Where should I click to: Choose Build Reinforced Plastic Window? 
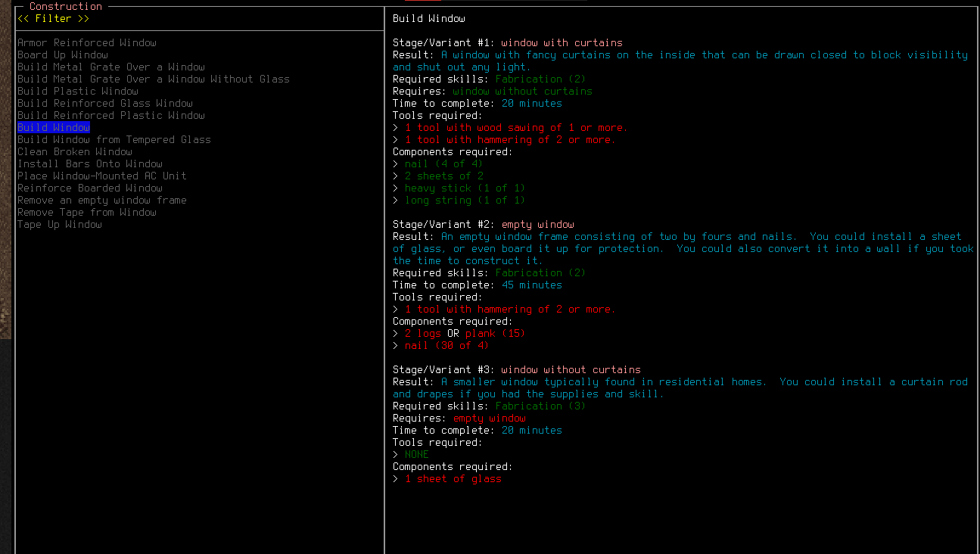click(111, 115)
